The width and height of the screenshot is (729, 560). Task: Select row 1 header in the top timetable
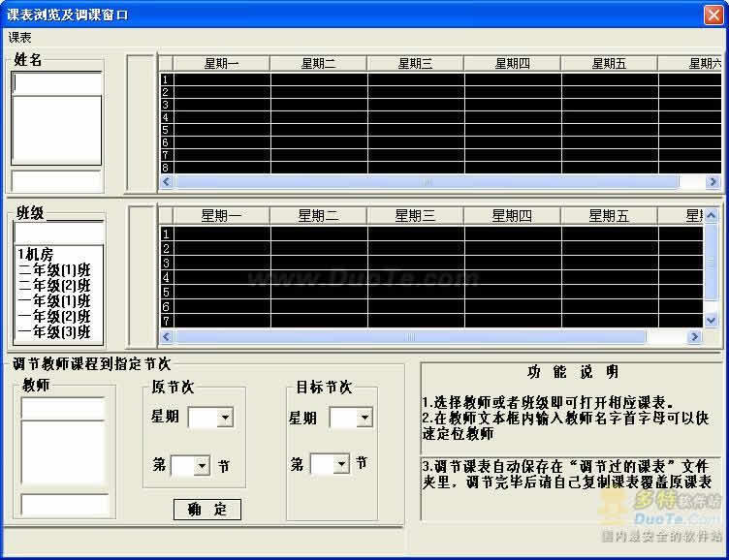coord(166,79)
